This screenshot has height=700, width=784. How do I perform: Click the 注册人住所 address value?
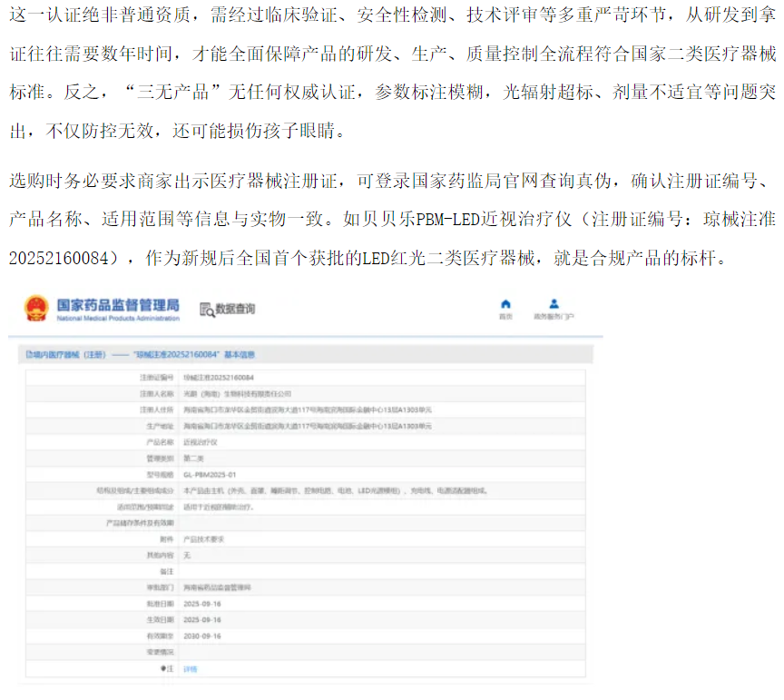point(307,409)
